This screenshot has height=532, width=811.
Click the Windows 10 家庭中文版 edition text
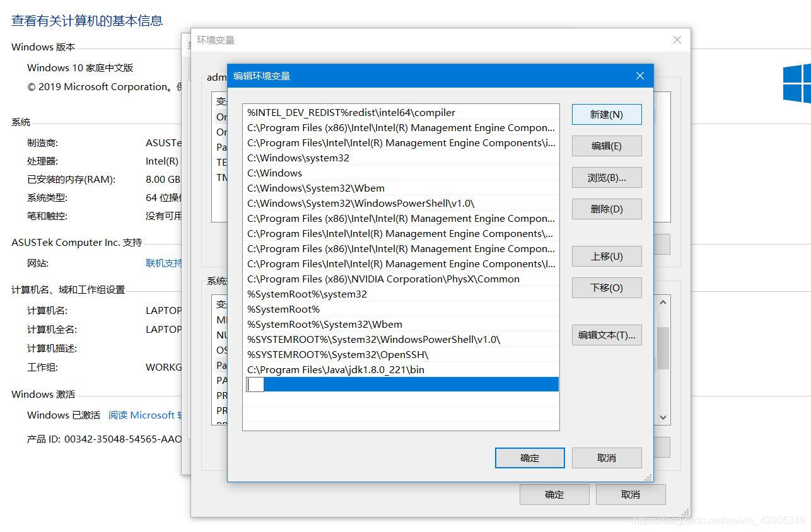pyautogui.click(x=80, y=68)
